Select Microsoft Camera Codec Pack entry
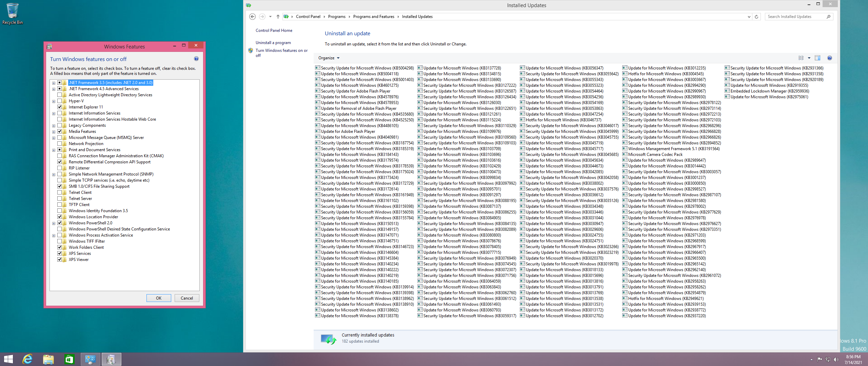The image size is (868, 366). coord(652,155)
